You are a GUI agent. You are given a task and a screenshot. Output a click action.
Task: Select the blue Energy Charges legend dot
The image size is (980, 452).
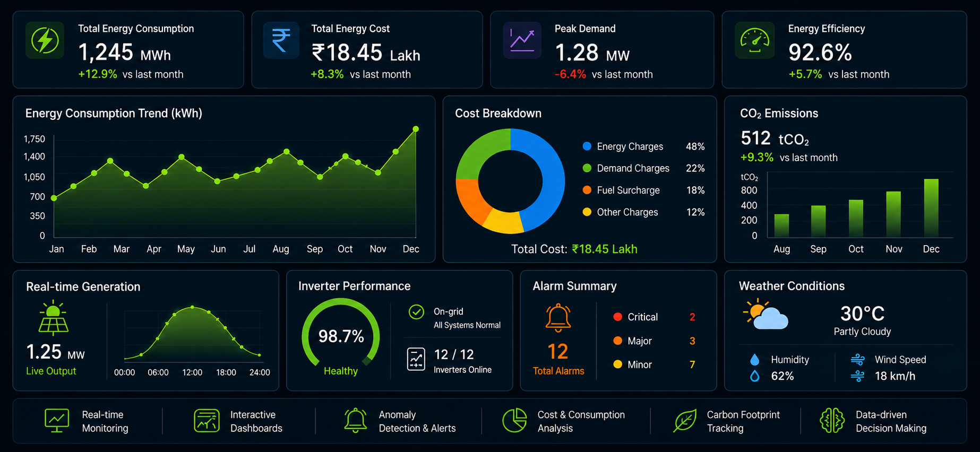coord(587,146)
